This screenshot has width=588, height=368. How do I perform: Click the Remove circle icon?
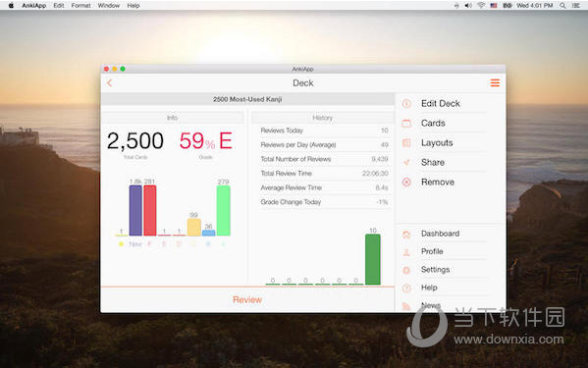coord(406,183)
